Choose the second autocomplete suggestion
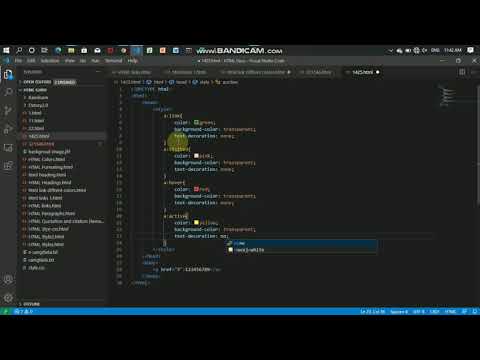Image resolution: width=480 pixels, height=360 pixels. point(302,250)
